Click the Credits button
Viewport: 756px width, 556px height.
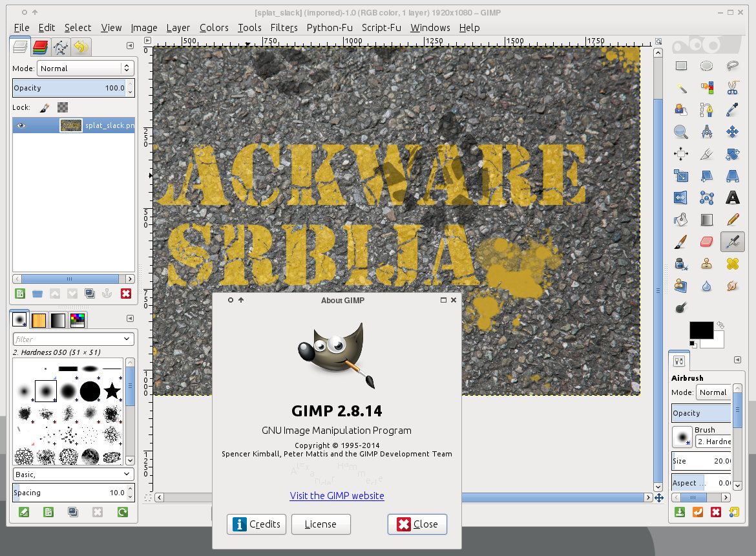point(257,524)
